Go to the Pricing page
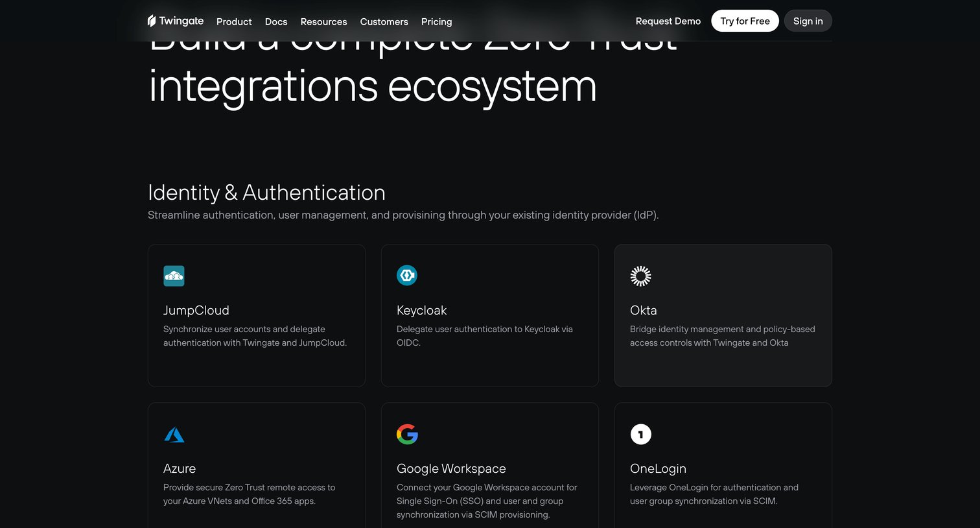The image size is (980, 528). tap(436, 21)
